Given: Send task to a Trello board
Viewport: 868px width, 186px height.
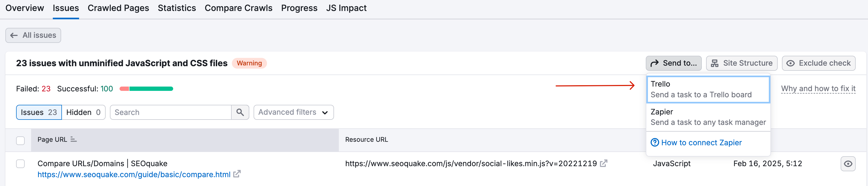Looking at the screenshot, I should point(708,89).
